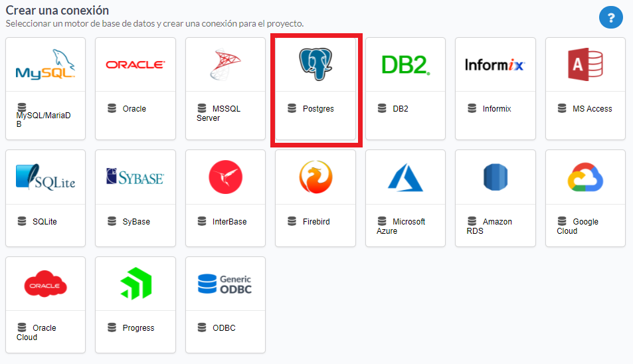
Task: Select the Postgres elephant logo
Action: pyautogui.click(x=316, y=64)
